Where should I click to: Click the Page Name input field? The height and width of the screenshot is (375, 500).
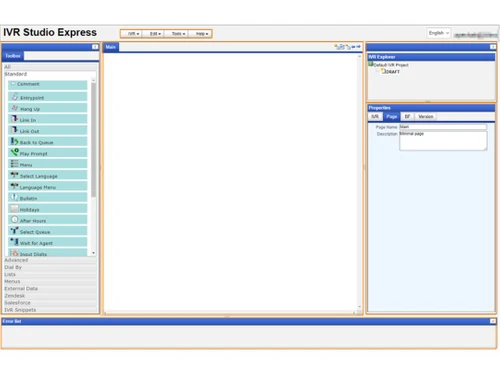[x=443, y=127]
